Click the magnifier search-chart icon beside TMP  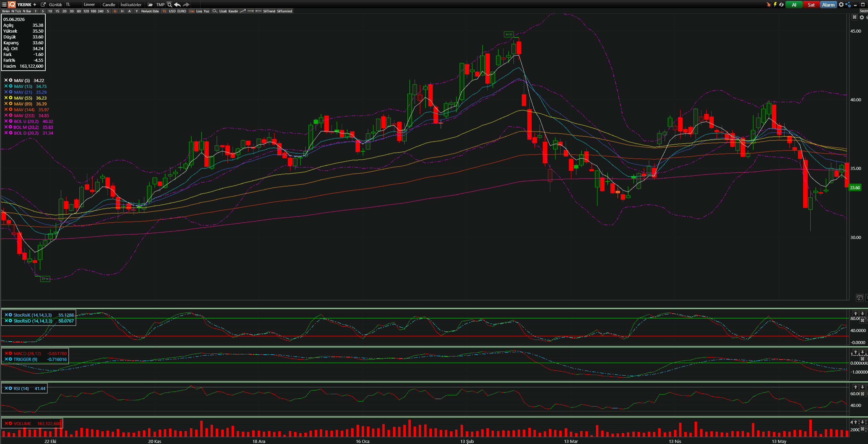(169, 4)
